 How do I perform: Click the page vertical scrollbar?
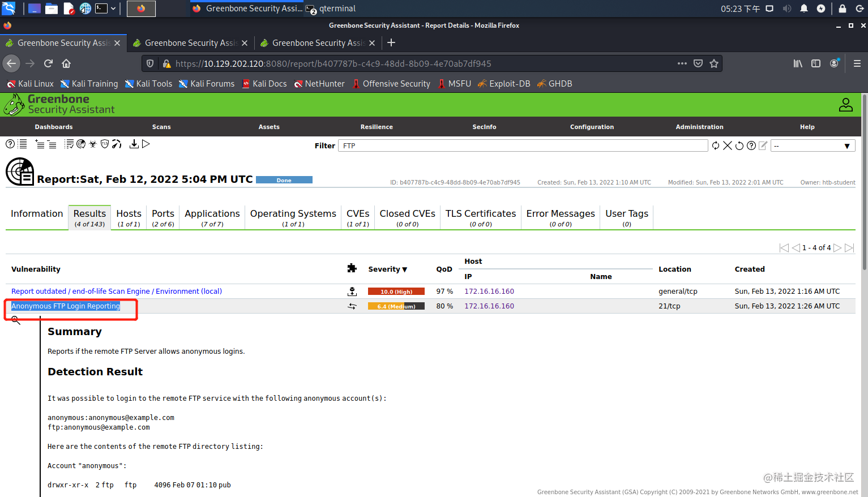coord(864,182)
